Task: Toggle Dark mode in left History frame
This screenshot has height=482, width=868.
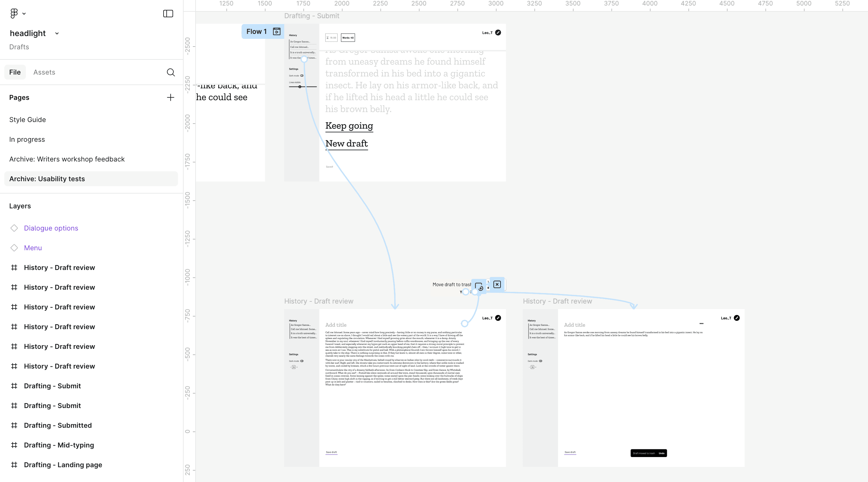Action: pos(302,361)
